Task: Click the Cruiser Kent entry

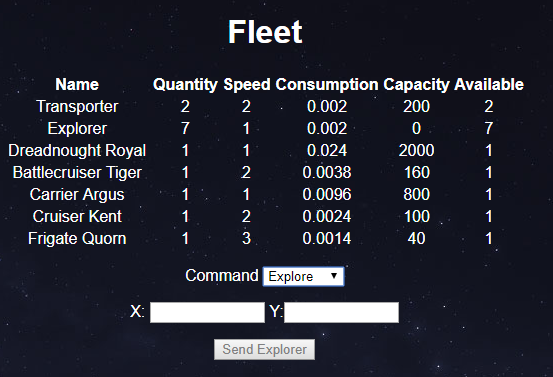Action: coord(77,217)
